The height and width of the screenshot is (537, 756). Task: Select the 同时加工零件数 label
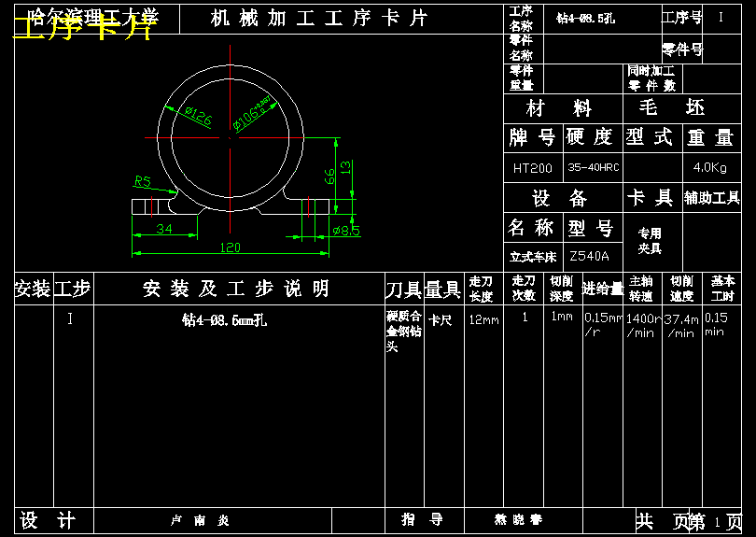[x=651, y=78]
